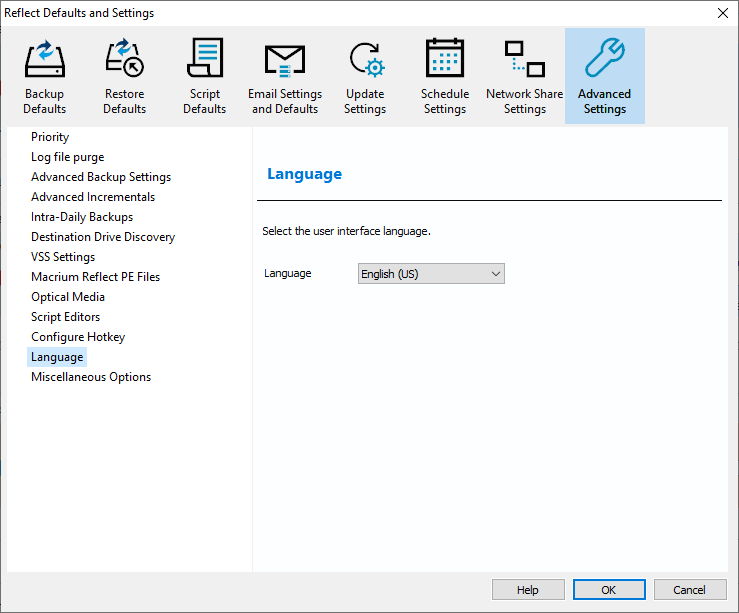
Task: Click the Cancel button
Action: (689, 590)
